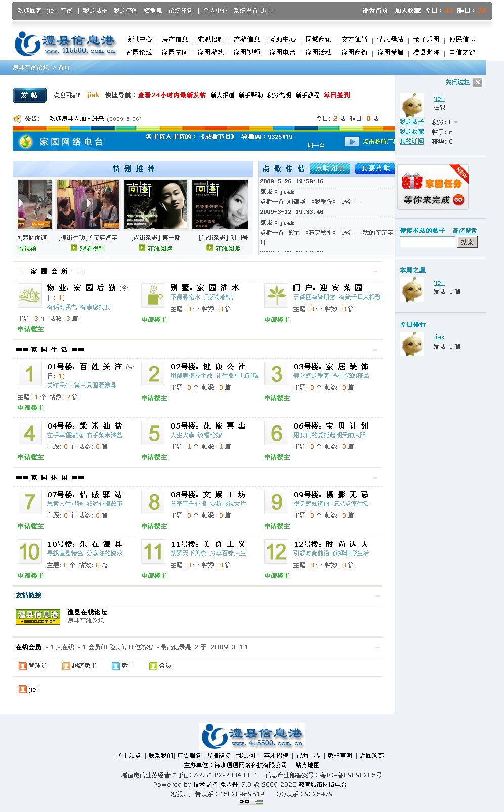Click the 漯县信息港 friend link logo
The width and height of the screenshot is (504, 812).
[x=38, y=617]
